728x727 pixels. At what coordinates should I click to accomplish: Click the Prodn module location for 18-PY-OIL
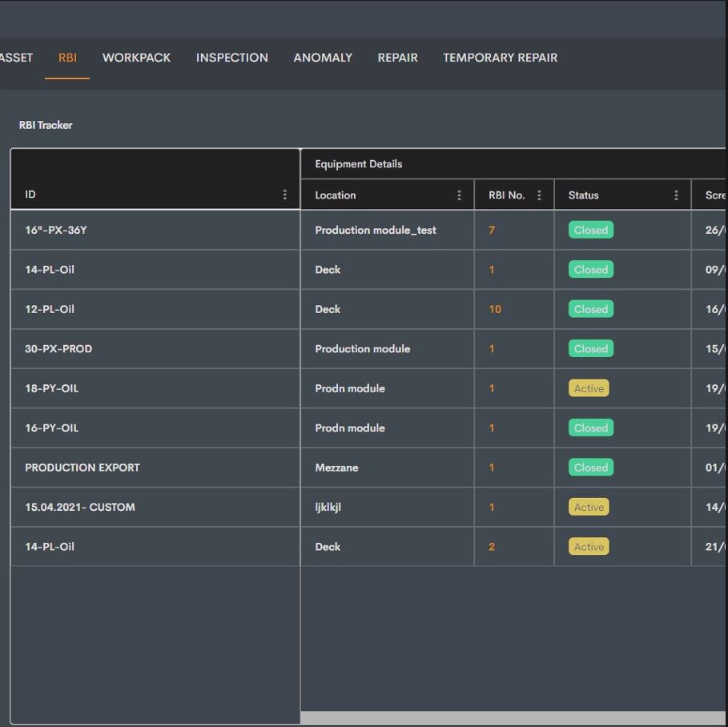(x=350, y=388)
